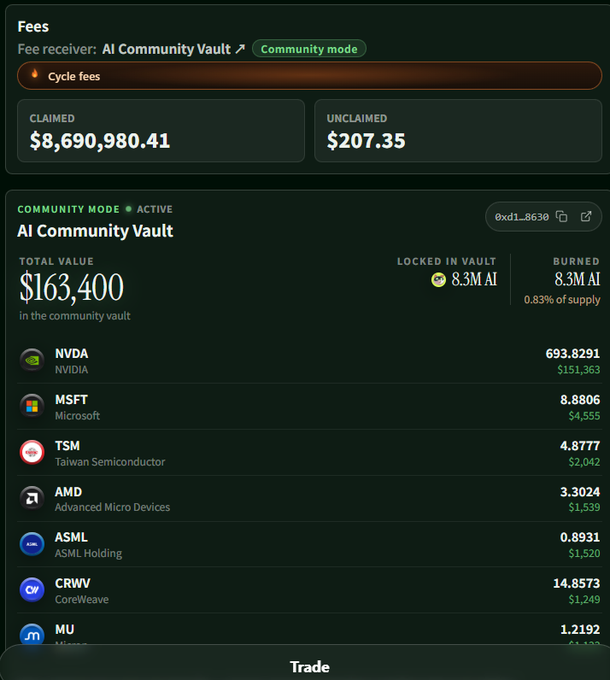Click the 14.8573 CRWV quantity

click(x=577, y=583)
